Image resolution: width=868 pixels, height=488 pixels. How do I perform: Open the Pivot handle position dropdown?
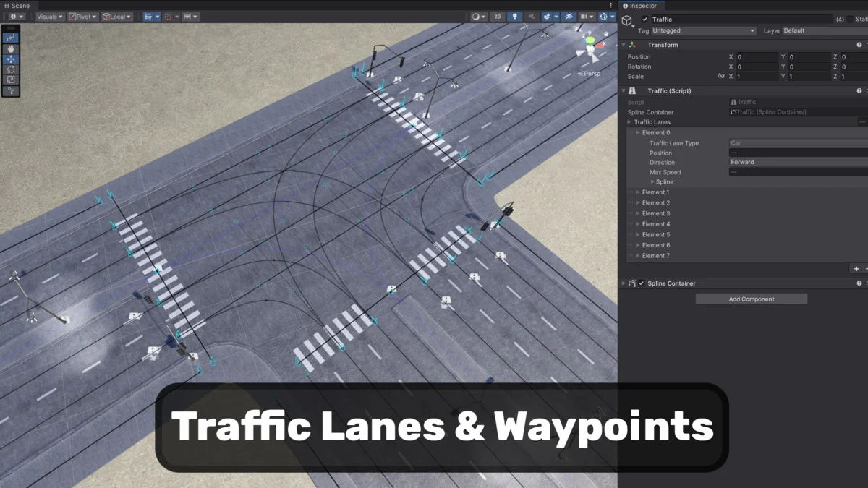[x=83, y=17]
